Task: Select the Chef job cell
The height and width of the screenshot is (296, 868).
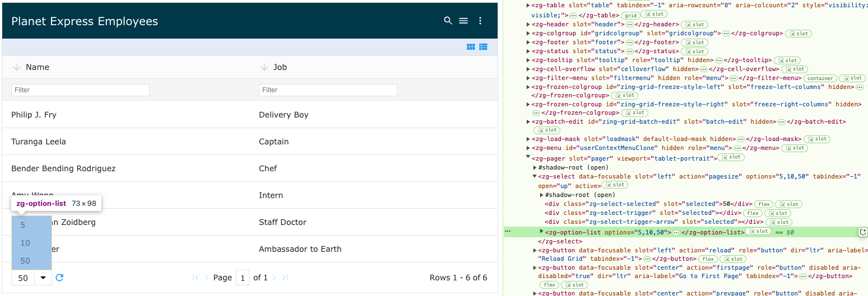Action: point(374,168)
